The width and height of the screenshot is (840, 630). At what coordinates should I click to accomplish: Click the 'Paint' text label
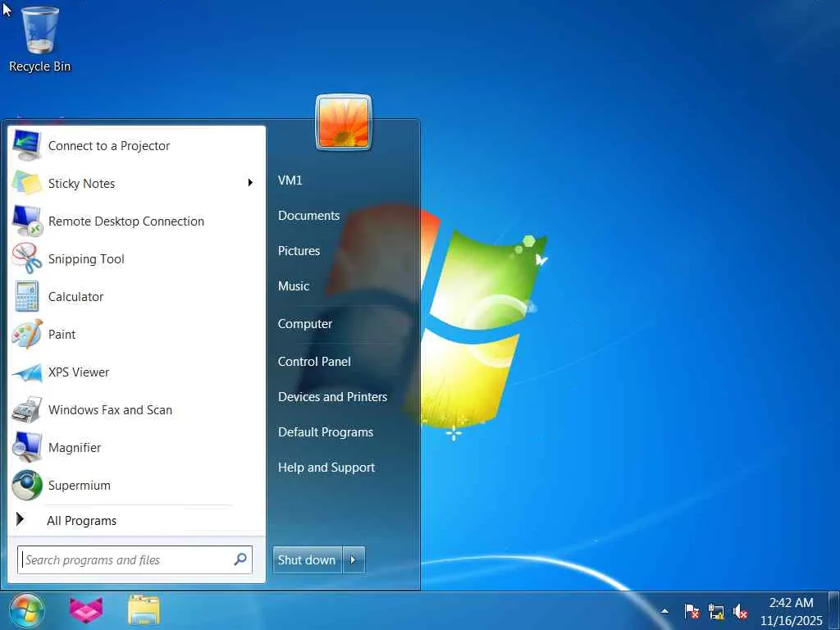62,335
